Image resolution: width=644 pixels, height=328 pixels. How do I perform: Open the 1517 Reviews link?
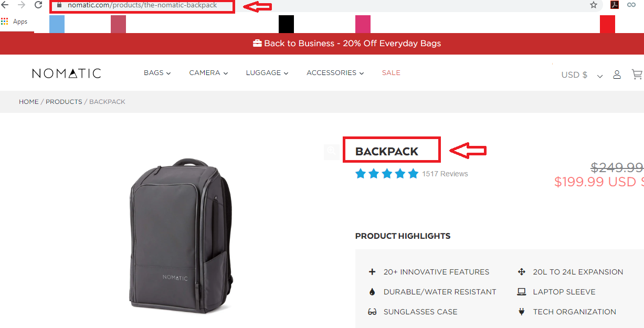click(x=445, y=174)
